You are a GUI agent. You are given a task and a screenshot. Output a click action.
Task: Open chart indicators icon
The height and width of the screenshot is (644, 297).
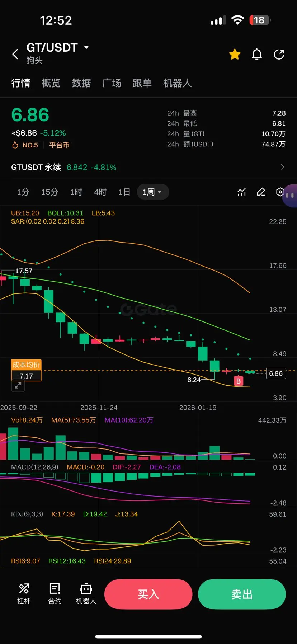(242, 192)
